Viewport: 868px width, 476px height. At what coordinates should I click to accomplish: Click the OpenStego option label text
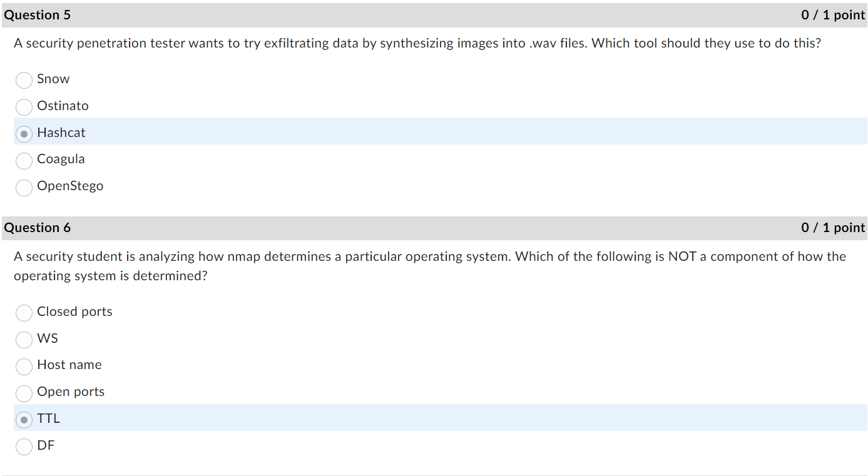[x=70, y=186]
